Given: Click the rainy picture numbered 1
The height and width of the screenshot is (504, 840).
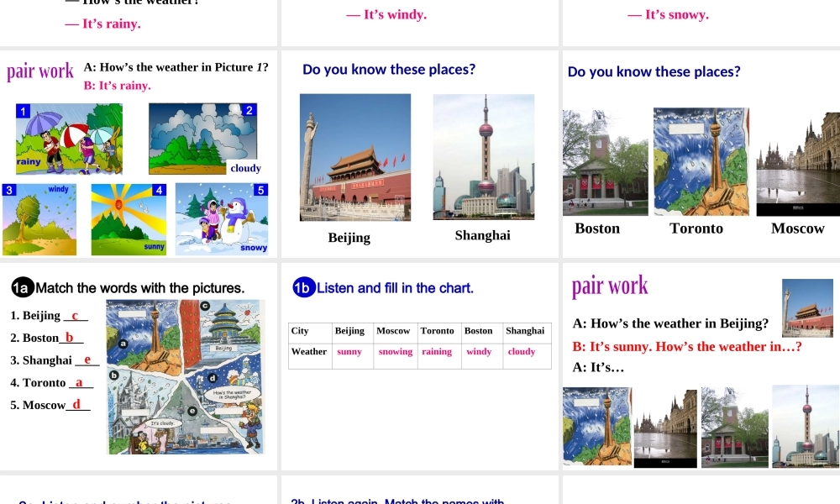Looking at the screenshot, I should 69,139.
